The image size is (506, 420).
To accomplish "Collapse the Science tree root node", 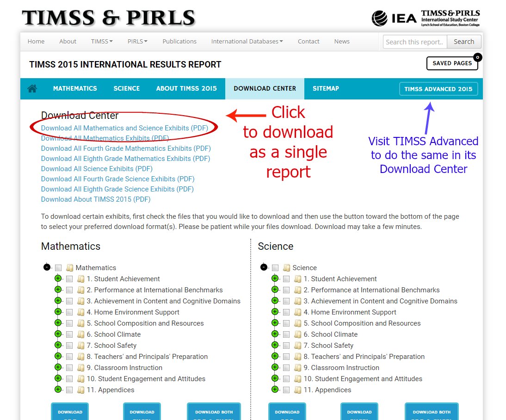I will click(264, 267).
